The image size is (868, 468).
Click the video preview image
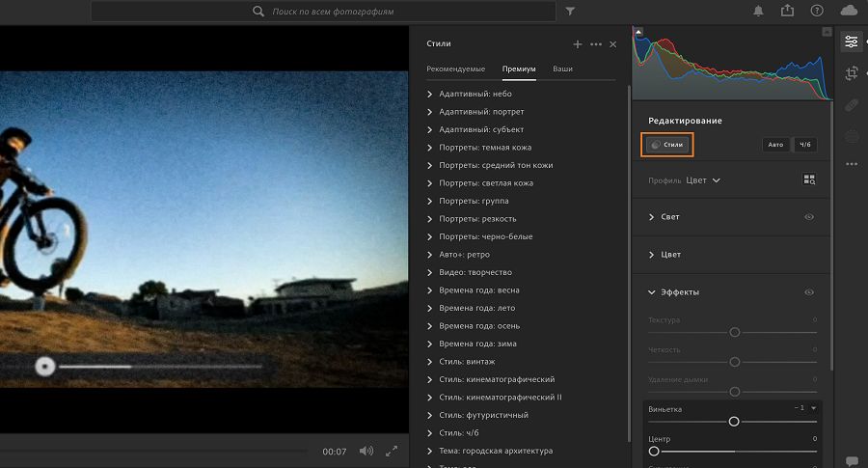click(204, 230)
